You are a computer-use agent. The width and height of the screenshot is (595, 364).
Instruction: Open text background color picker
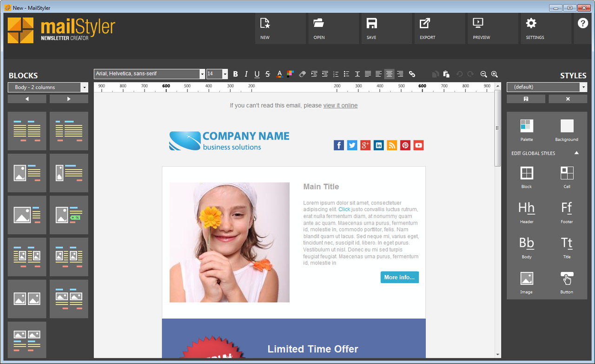pos(290,74)
